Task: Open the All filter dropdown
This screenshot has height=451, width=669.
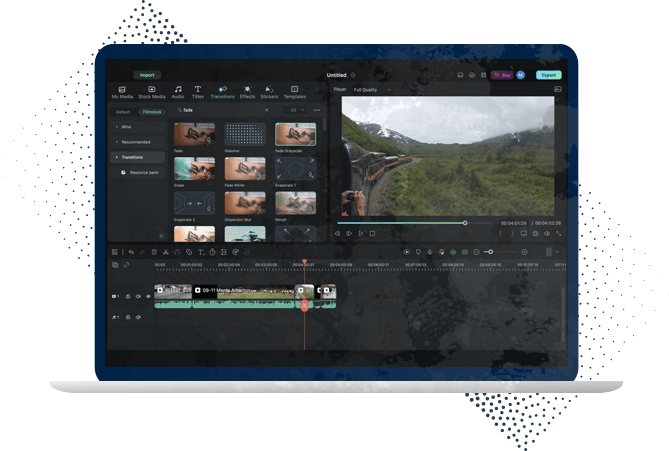Action: (297, 110)
